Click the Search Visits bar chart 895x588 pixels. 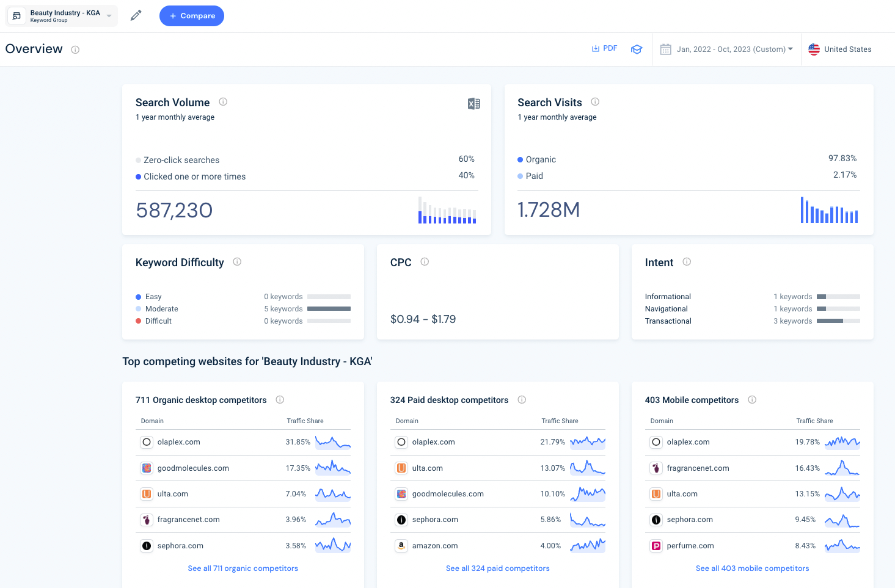point(829,209)
